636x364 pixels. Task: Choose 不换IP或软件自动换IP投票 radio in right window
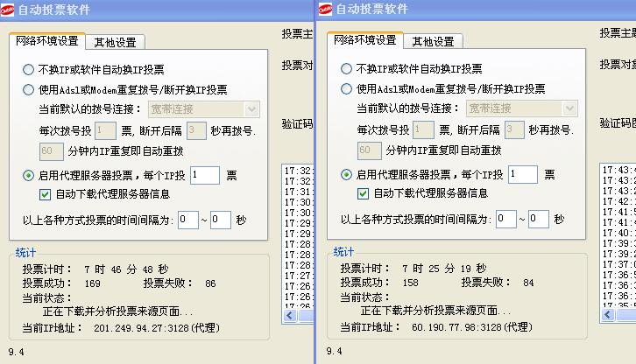(347, 69)
